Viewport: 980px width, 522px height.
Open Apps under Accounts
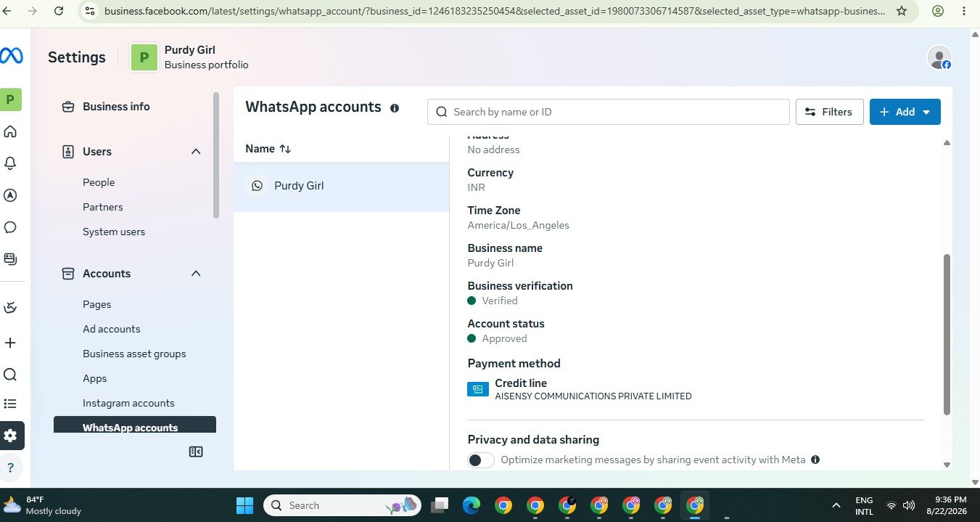tap(95, 378)
